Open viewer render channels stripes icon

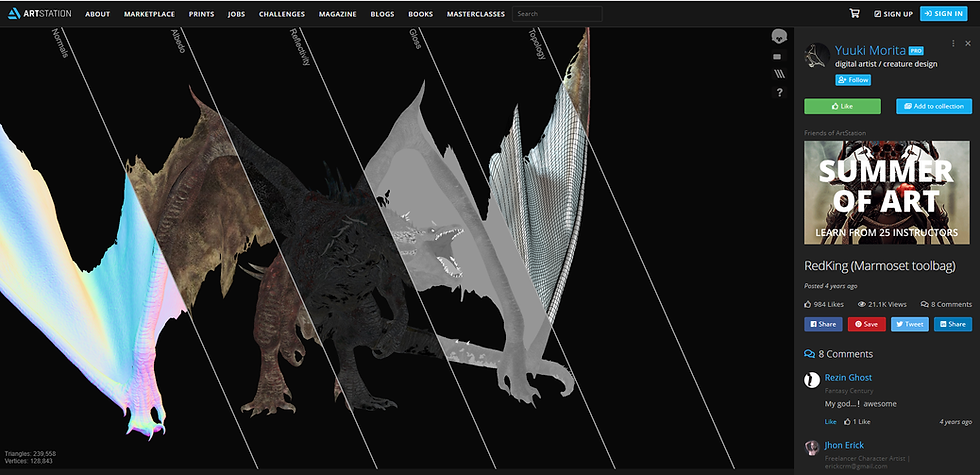pyautogui.click(x=779, y=74)
